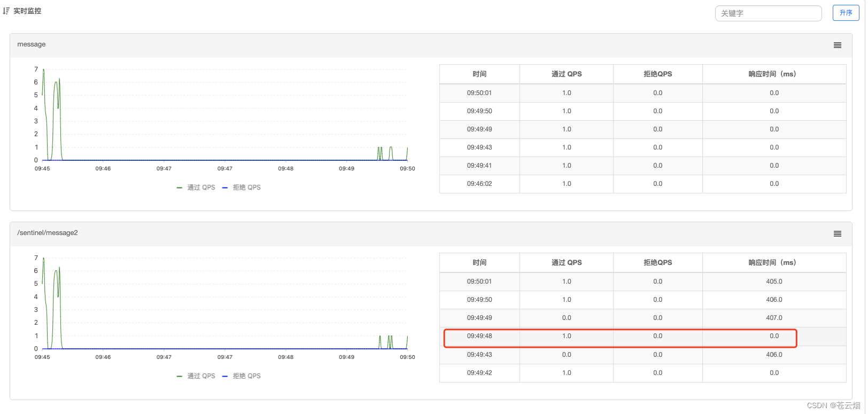Viewport: 868px width, 414px height.
Task: Click the sort icon beside 实时监控
Action: click(6, 11)
